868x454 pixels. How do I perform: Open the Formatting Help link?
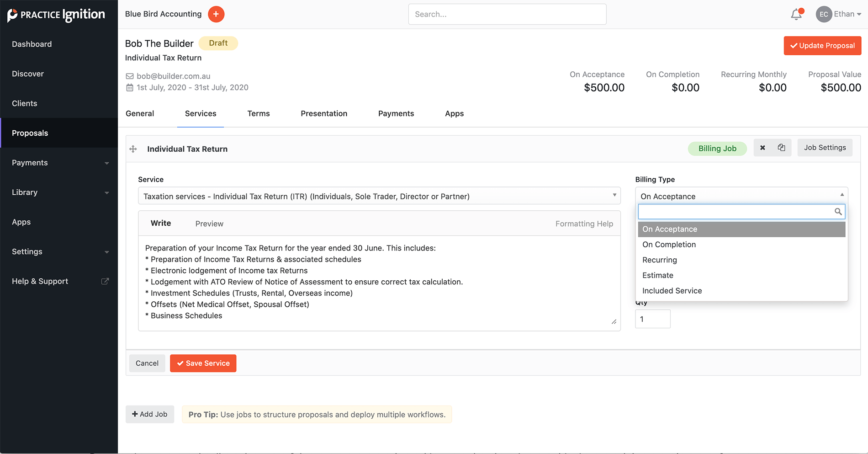click(584, 224)
